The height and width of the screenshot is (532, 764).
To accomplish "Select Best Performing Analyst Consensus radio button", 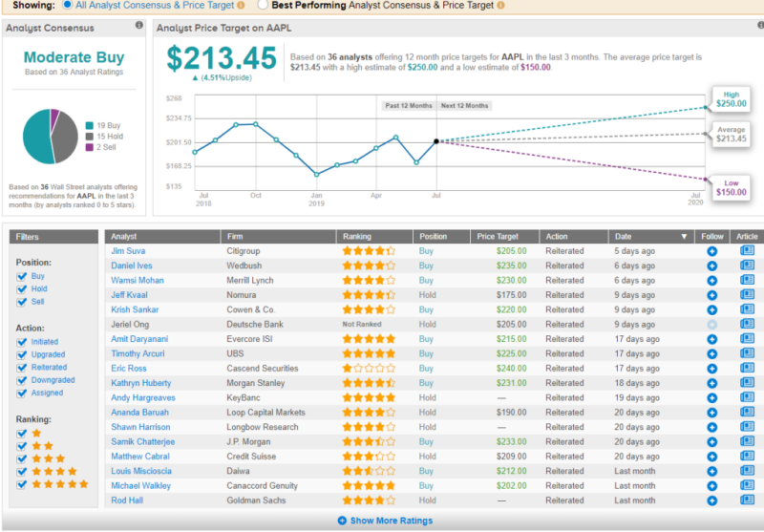I will [263, 5].
